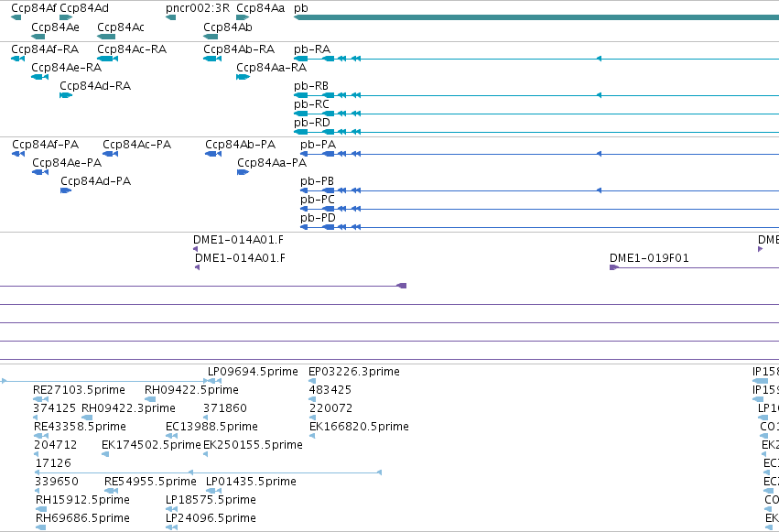Click the purple block ending the long purple feature
Viewport: 779px width, 532px height.
[x=402, y=286]
